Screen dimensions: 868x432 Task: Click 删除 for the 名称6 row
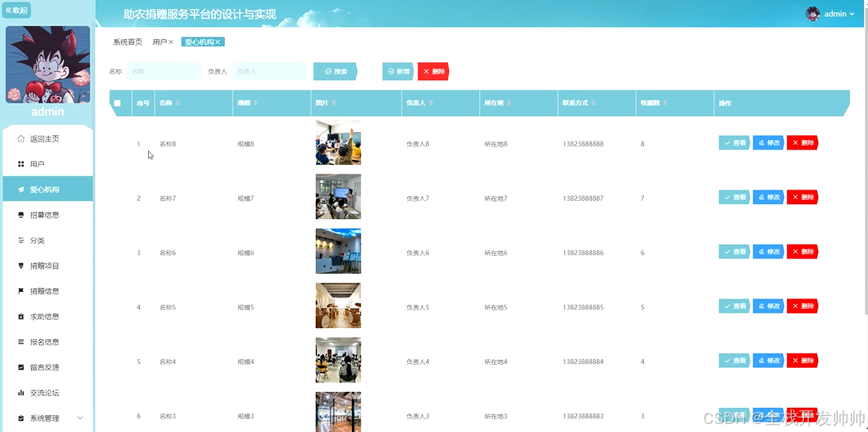tap(802, 251)
